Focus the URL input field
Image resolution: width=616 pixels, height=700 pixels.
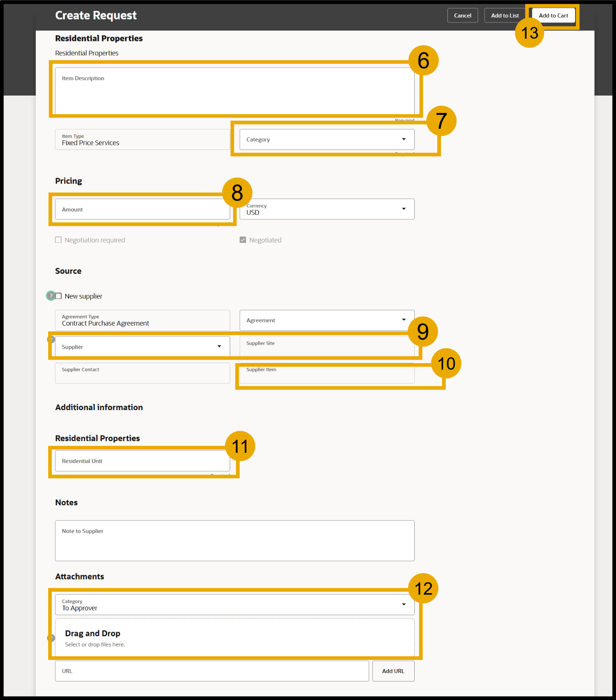pyautogui.click(x=212, y=671)
